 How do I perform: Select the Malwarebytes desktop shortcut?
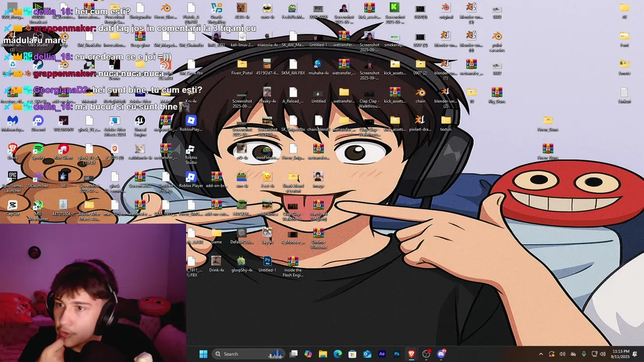pos(13,124)
